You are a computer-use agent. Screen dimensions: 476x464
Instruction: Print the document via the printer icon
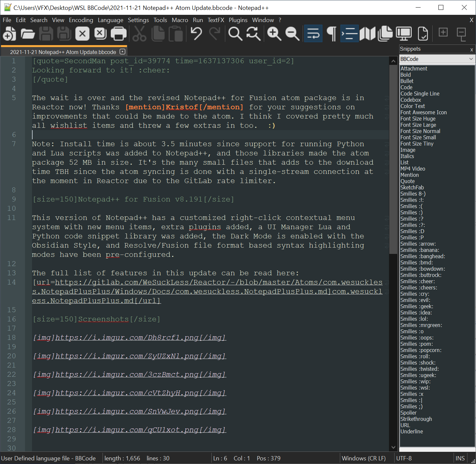coord(119,34)
